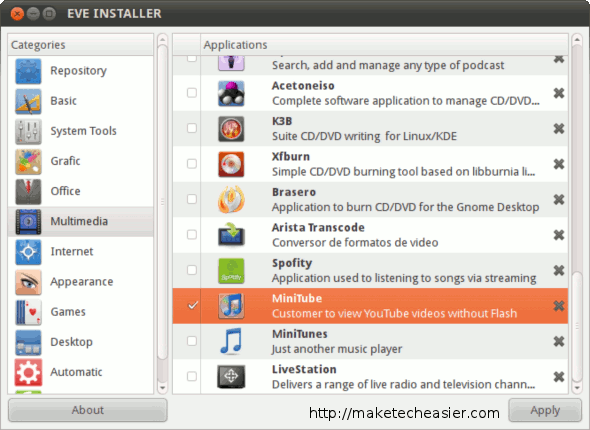Click the X mark for Spofity
This screenshot has height=430, width=590.
(559, 270)
